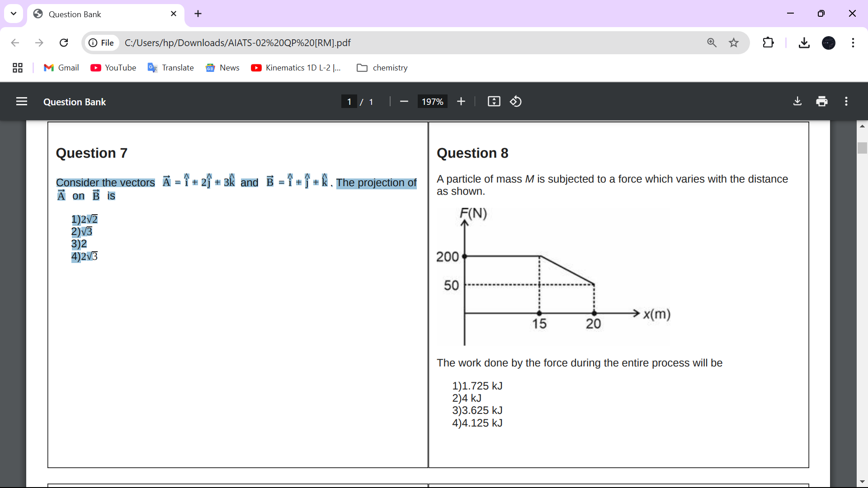
Task: Click the Question 7 heading
Action: point(92,153)
